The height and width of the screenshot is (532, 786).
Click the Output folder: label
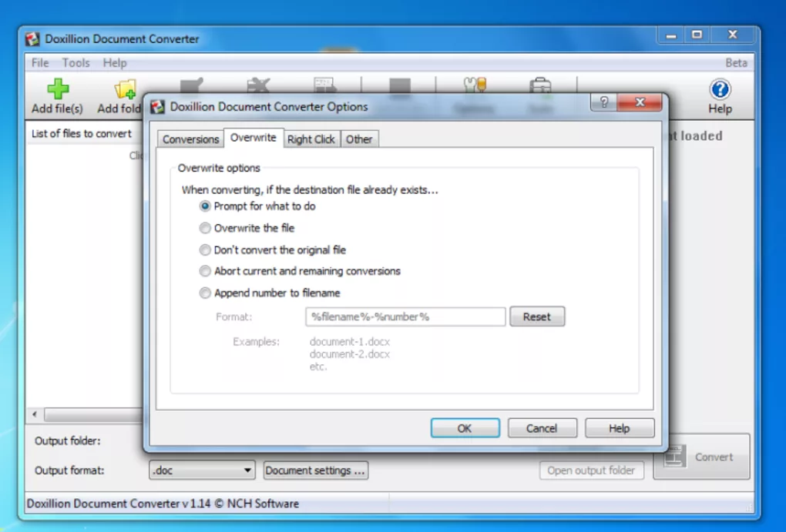(68, 441)
